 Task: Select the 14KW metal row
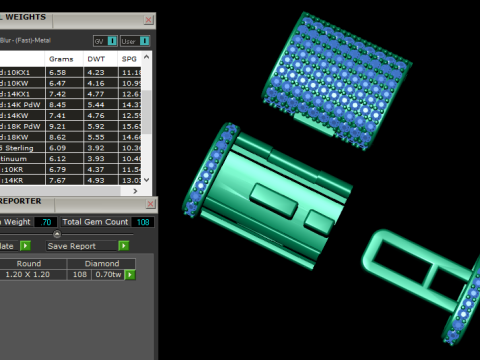pos(70,115)
